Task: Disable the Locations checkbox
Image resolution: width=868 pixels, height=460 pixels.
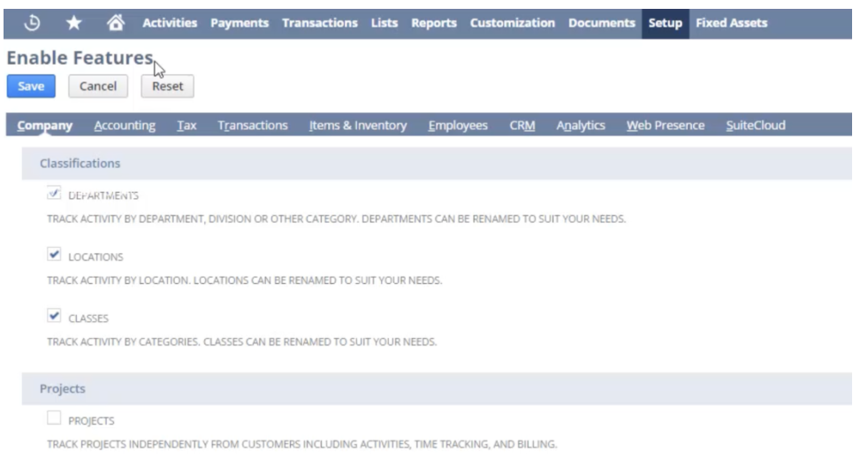Action: pos(55,256)
